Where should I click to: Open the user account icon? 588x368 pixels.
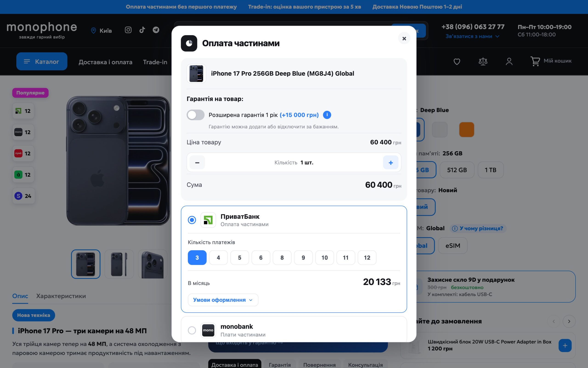509,62
